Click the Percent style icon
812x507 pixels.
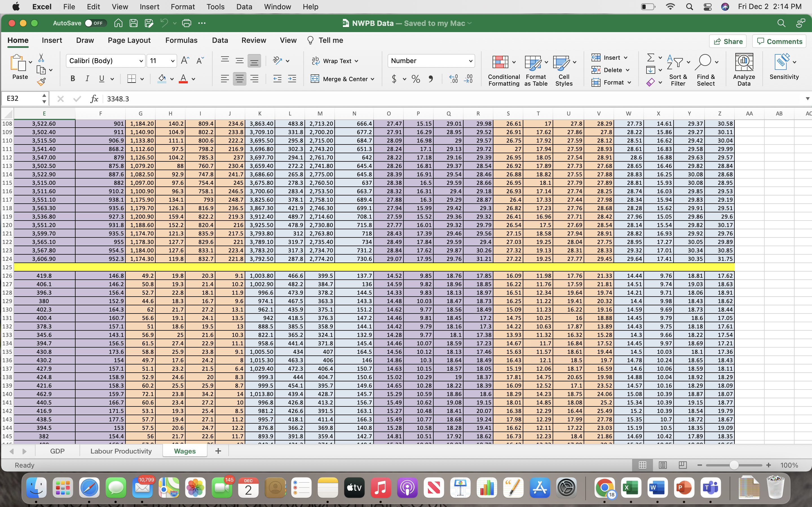point(416,79)
